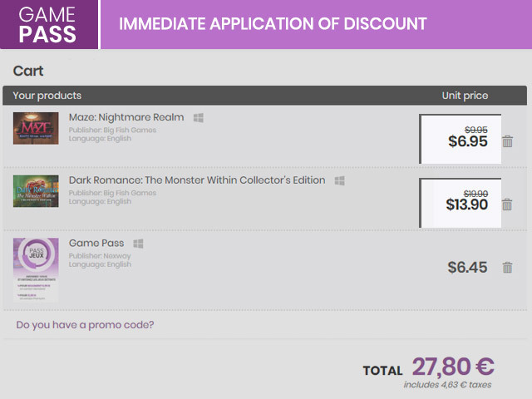
Task: Click the Dark Romance trash icon
Action: (507, 204)
